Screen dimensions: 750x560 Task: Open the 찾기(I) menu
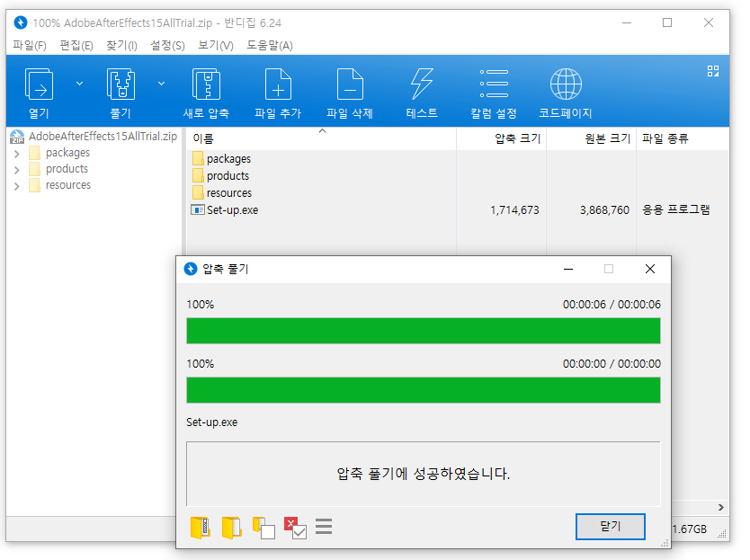click(x=121, y=46)
